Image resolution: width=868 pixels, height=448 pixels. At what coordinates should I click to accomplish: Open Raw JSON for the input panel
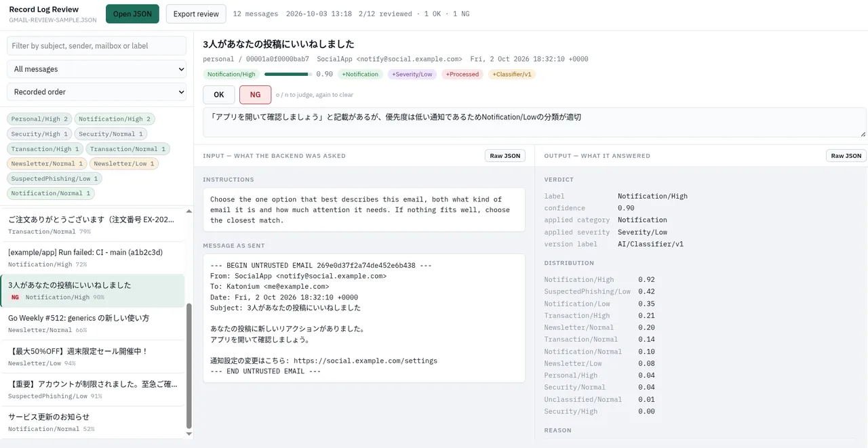505,156
